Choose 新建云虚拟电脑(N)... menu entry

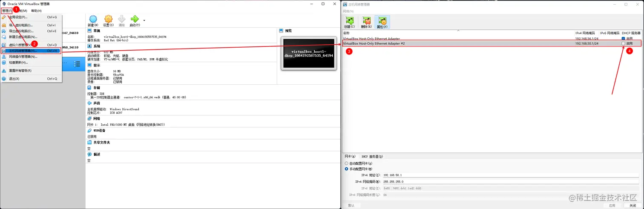click(x=32, y=37)
